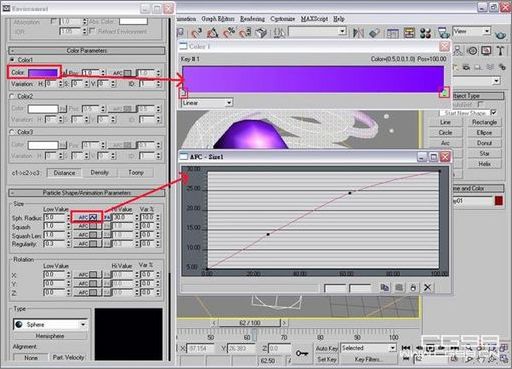The height and width of the screenshot is (369, 512).
Task: Click the Distance button
Action: 64,173
